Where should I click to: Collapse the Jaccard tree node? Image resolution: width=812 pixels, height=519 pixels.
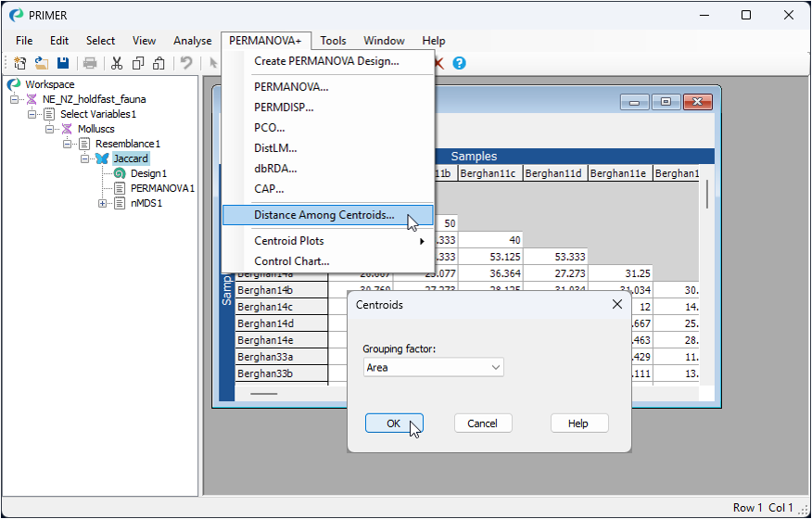(x=85, y=158)
